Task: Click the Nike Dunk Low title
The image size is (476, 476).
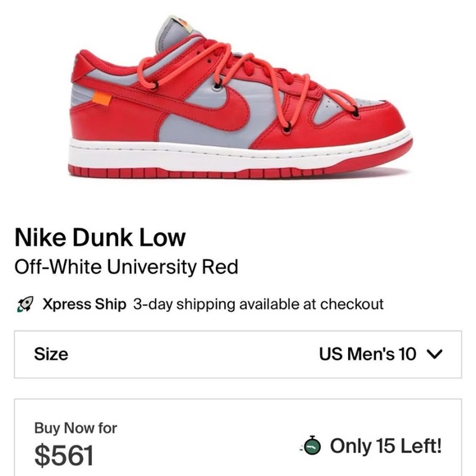Action: (100, 237)
